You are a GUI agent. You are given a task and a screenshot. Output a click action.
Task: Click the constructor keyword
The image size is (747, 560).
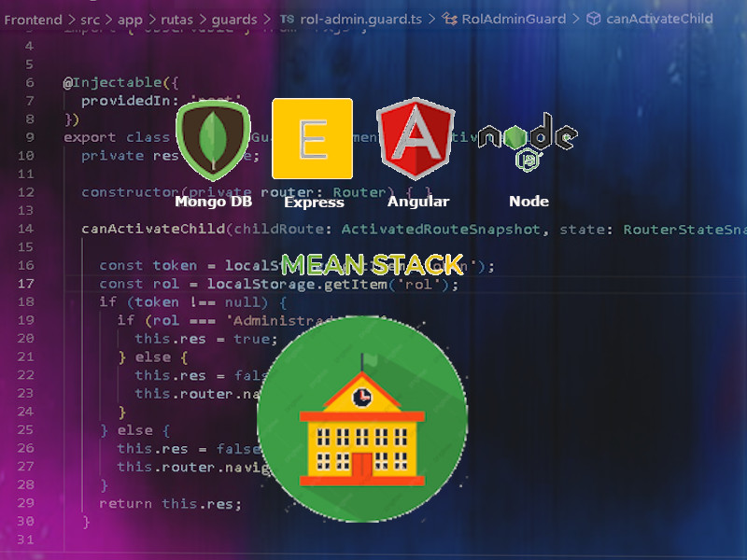pyautogui.click(x=131, y=192)
